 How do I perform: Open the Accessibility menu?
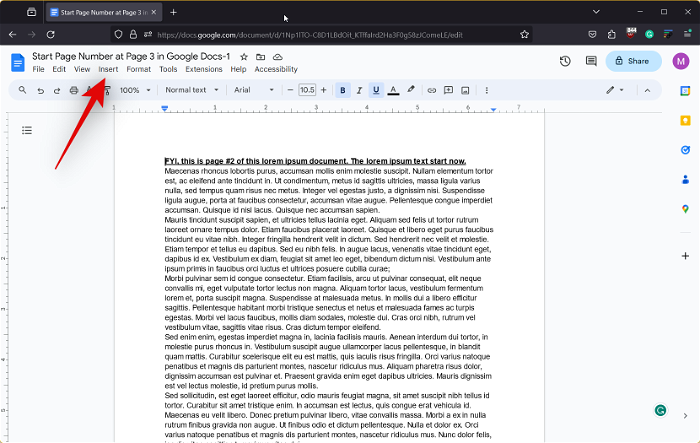click(276, 69)
